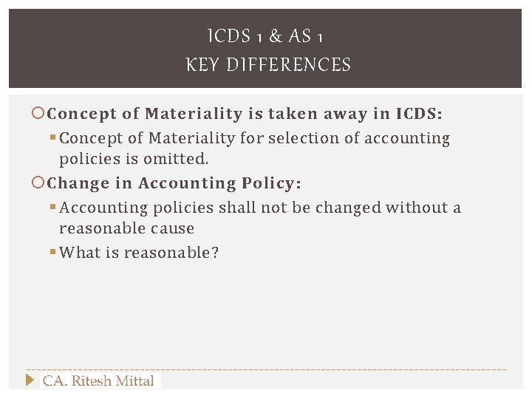Click the dashed divider line above the footer
This screenshot has width=532, height=399.
click(266, 369)
